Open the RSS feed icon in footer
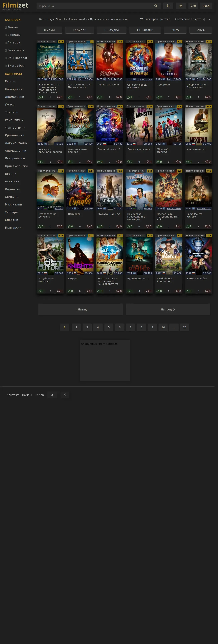 point(52,395)
